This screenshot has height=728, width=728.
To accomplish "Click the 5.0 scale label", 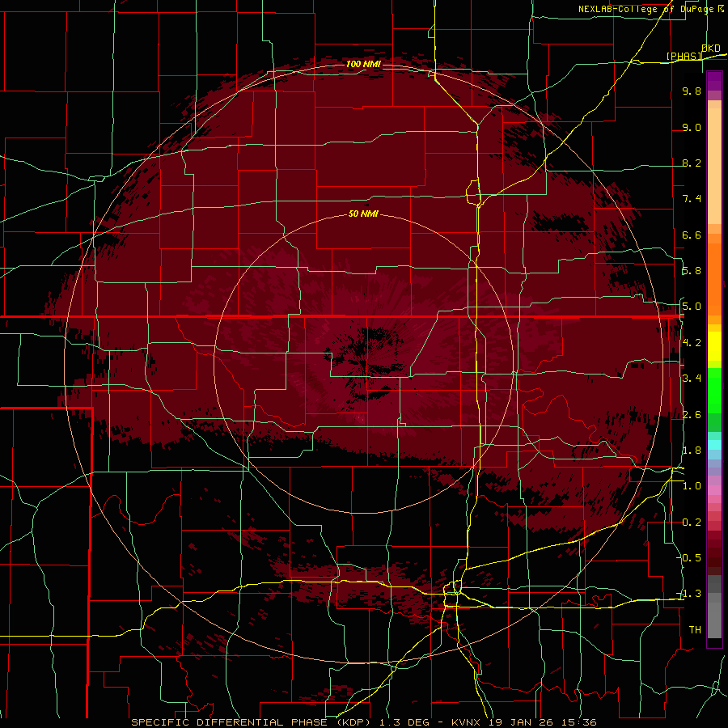I will pyautogui.click(x=692, y=307).
